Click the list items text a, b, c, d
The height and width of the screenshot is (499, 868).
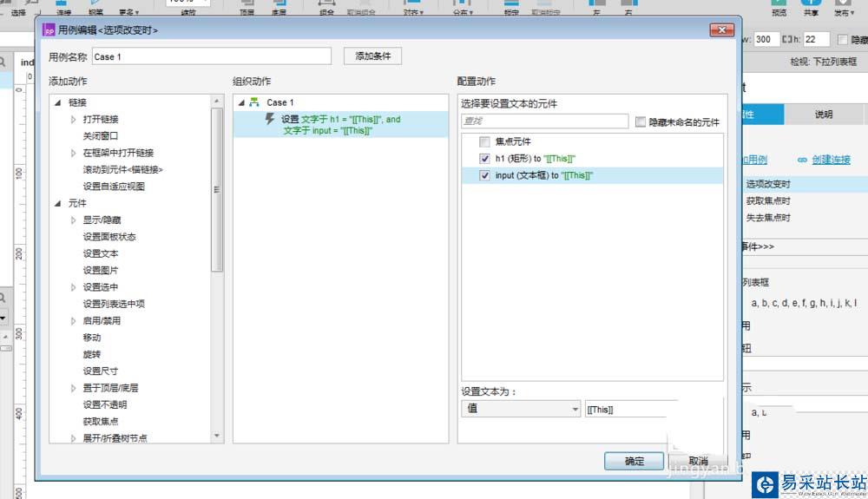point(804,303)
